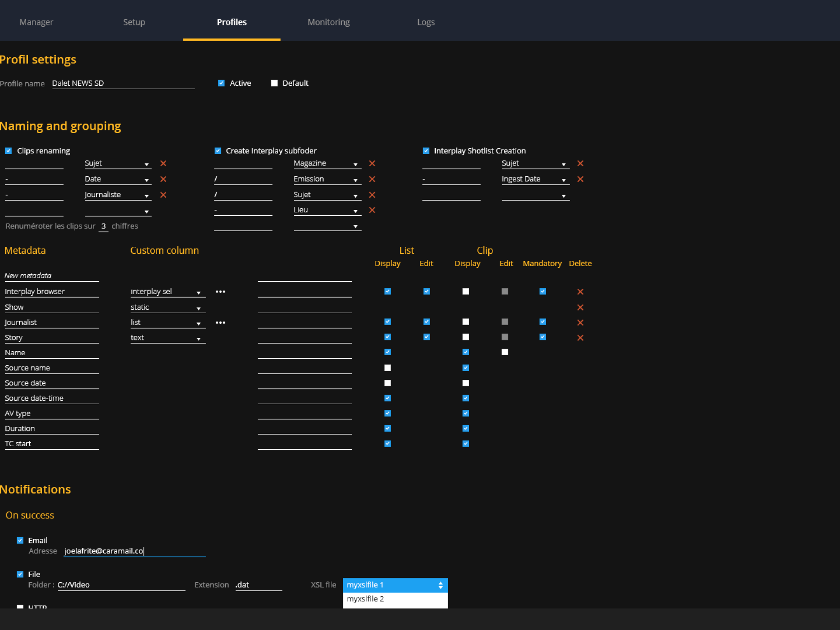Viewport: 840px width, 630px height.
Task: Open the empty third shotlist dropdown
Action: point(535,195)
